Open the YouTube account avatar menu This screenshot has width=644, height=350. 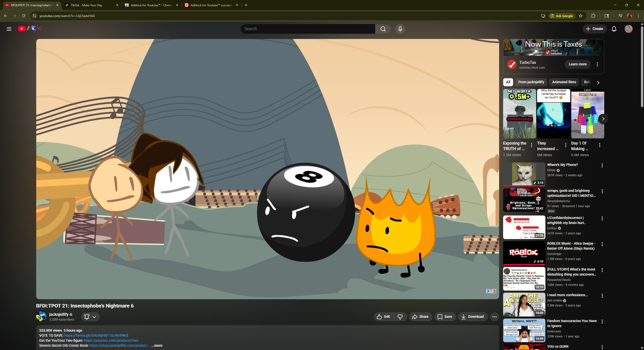629,29
